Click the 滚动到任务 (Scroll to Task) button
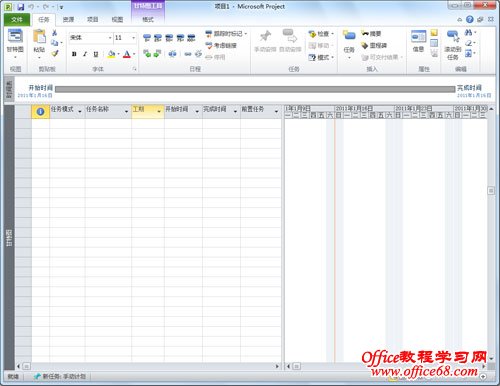The width and height of the screenshot is (500, 386). click(x=453, y=45)
